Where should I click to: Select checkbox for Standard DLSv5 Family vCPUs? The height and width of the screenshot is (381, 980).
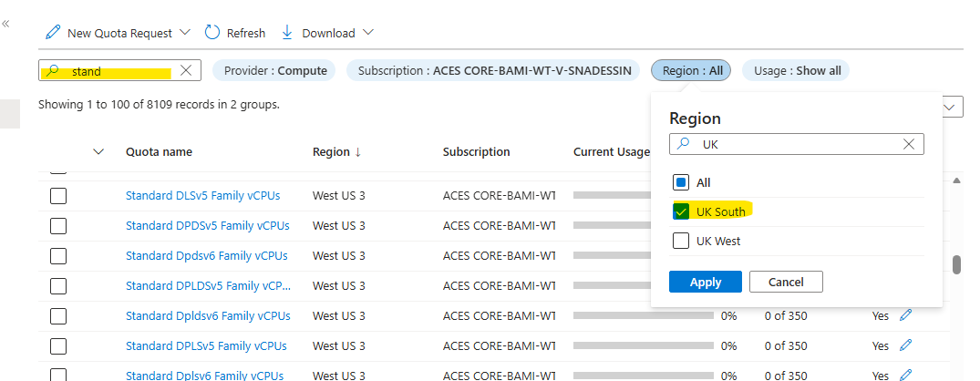click(58, 196)
